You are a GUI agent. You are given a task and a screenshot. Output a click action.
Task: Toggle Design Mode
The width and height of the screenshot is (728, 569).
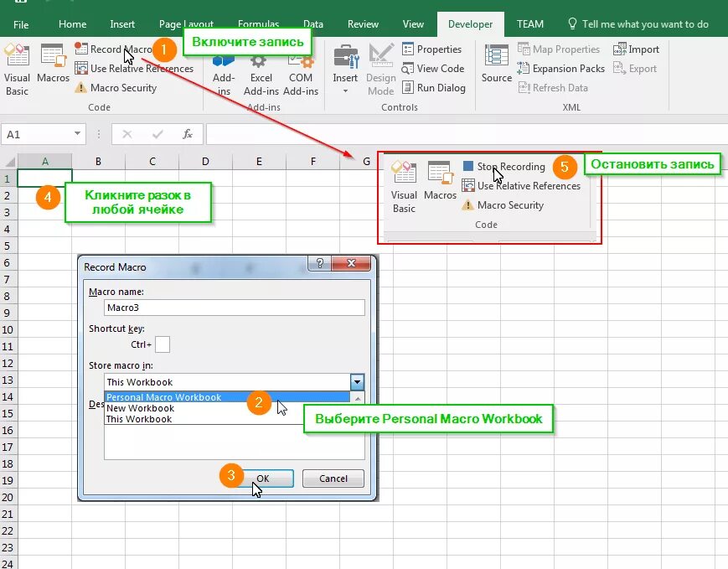(380, 70)
